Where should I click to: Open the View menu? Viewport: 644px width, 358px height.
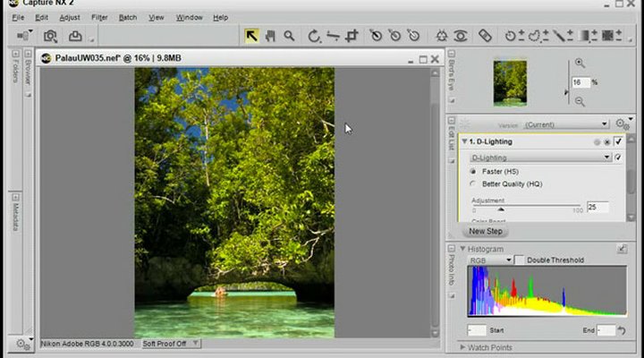[x=156, y=18]
